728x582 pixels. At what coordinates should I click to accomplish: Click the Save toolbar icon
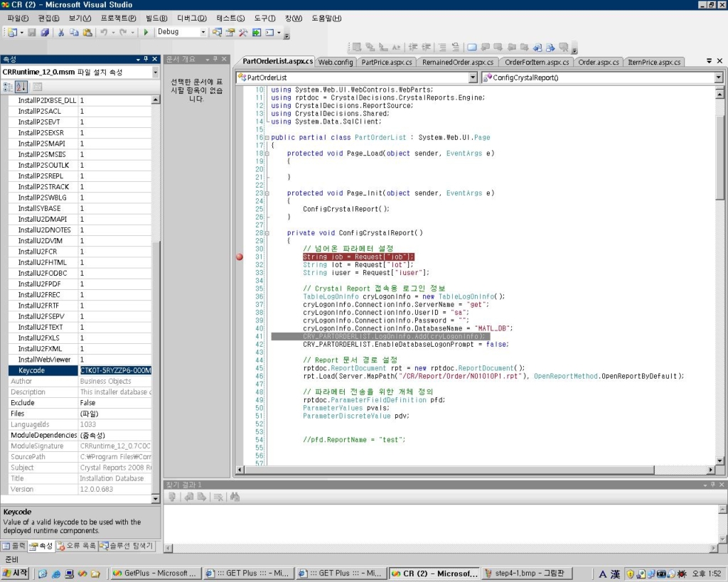point(31,33)
